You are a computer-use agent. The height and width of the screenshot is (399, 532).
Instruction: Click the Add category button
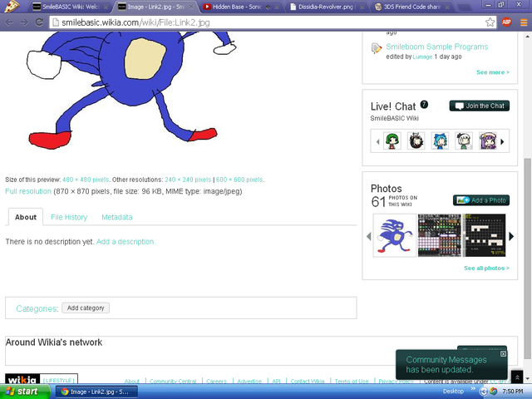coord(86,308)
